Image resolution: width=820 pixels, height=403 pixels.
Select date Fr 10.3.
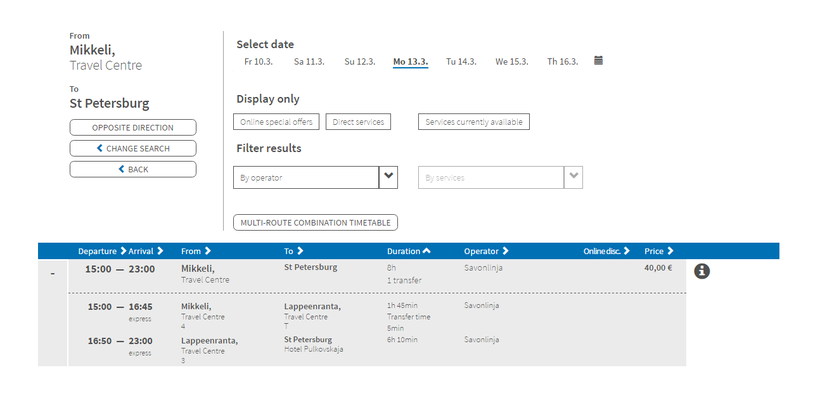point(258,62)
